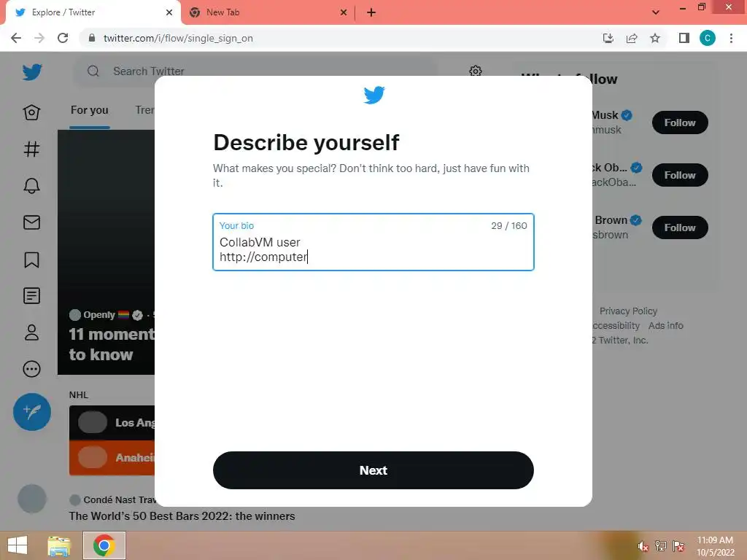Click the network tray icon
Image resolution: width=747 pixels, height=560 pixels.
click(661, 546)
